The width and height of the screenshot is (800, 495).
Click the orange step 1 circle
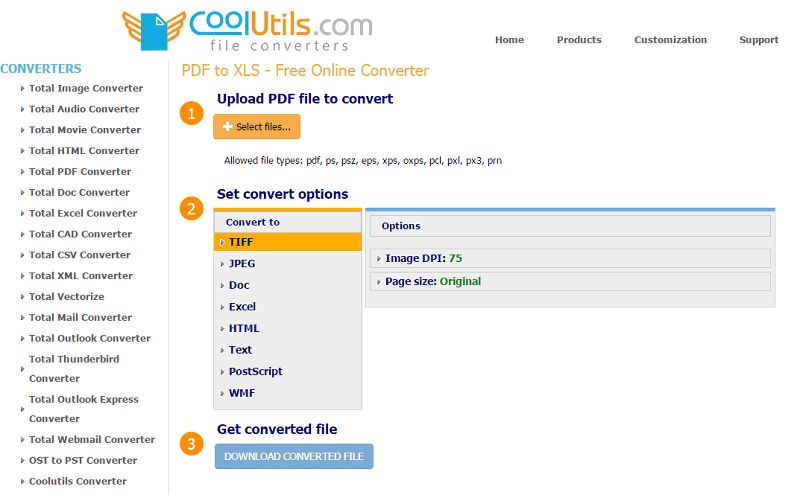tap(192, 113)
